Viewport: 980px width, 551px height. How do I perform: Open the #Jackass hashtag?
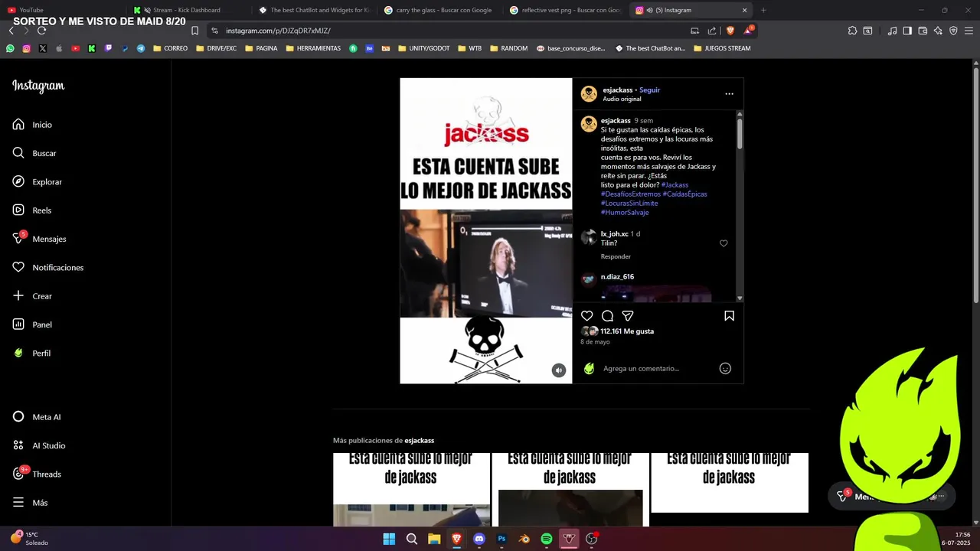675,185
